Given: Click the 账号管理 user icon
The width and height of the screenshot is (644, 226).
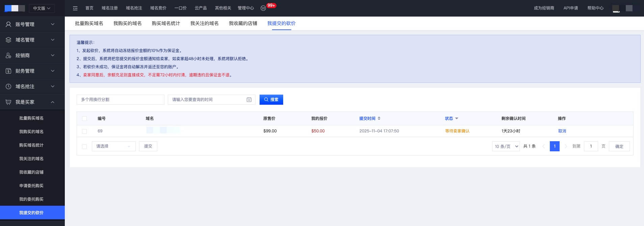Looking at the screenshot, I should pos(8,24).
